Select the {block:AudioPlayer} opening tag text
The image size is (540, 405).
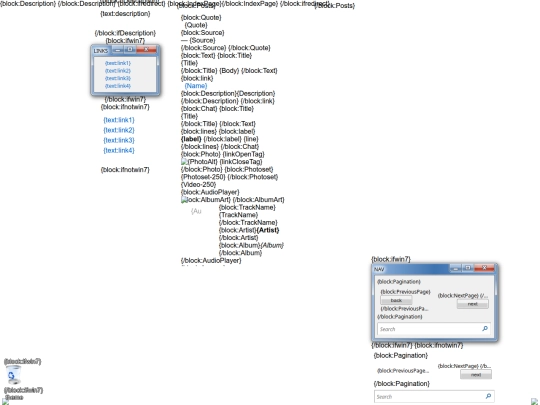click(x=210, y=192)
